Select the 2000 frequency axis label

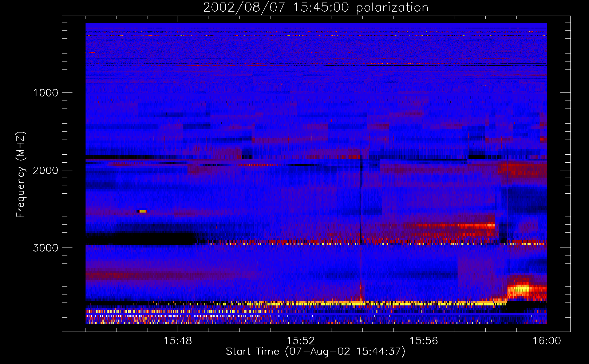pos(46,170)
